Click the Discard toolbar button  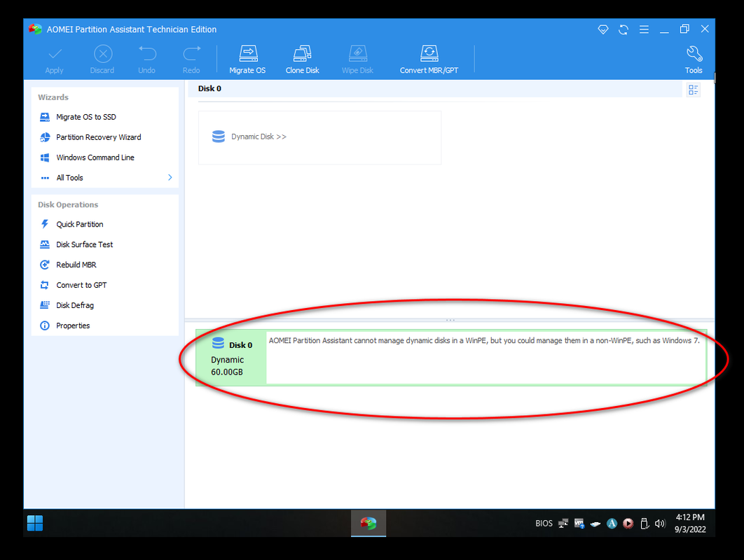[x=102, y=59]
